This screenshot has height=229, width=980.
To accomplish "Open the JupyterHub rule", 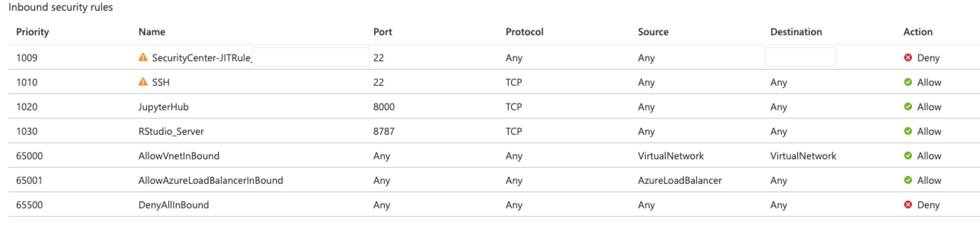I will pyautogui.click(x=163, y=107).
